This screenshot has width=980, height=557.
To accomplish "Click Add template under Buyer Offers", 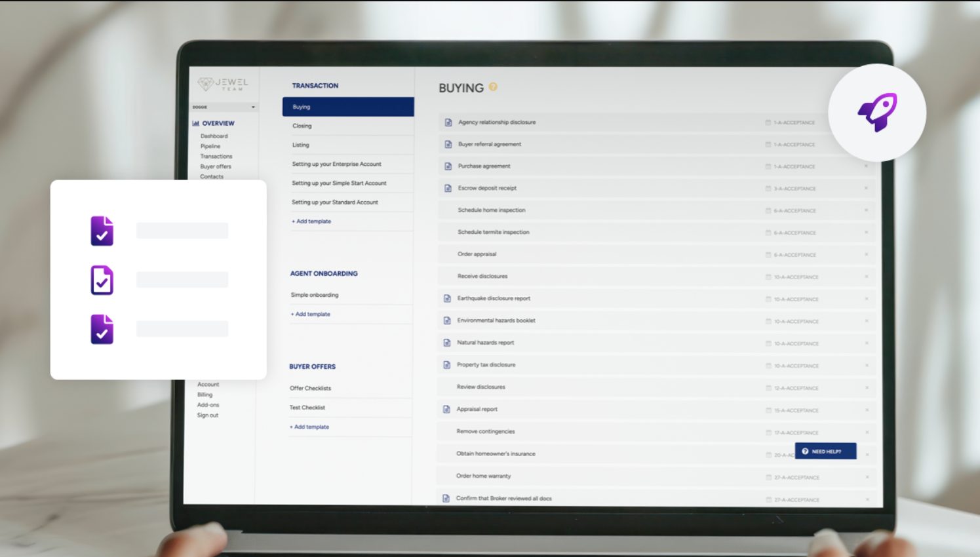I will [x=310, y=427].
